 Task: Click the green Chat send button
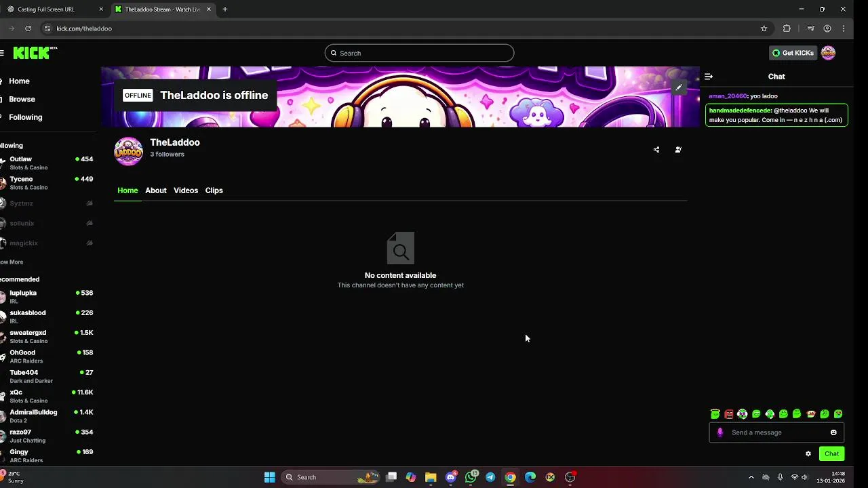[831, 454]
